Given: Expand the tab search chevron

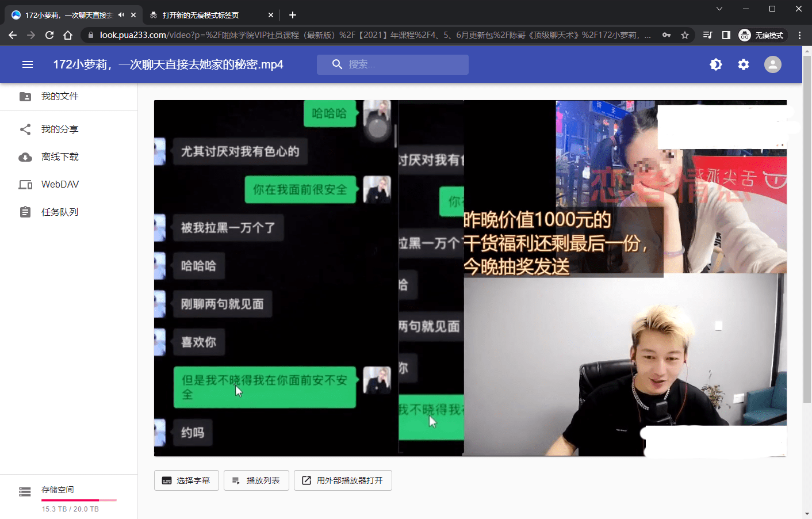Looking at the screenshot, I should pos(719,9).
